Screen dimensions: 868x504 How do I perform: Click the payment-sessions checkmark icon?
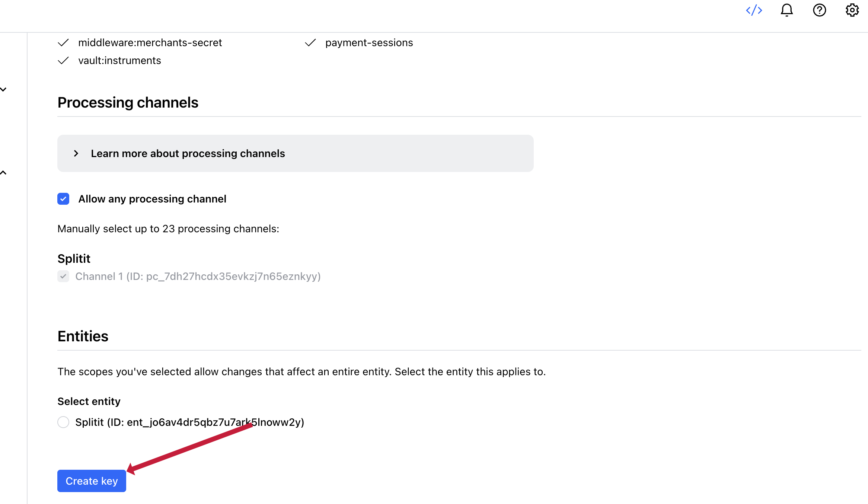310,43
